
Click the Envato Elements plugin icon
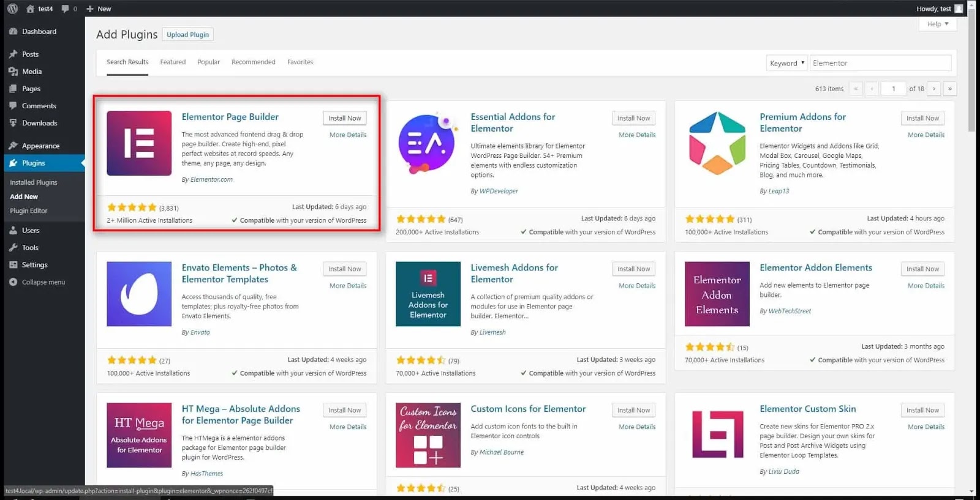pyautogui.click(x=139, y=294)
